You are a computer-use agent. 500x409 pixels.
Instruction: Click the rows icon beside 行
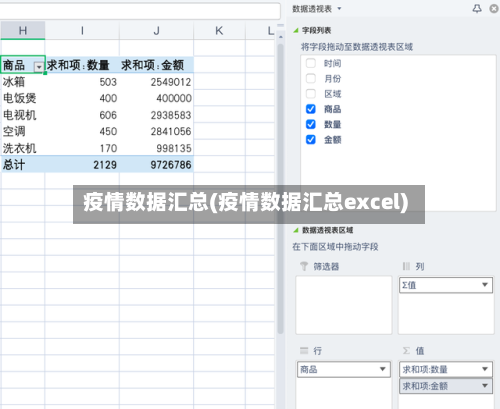(304, 350)
